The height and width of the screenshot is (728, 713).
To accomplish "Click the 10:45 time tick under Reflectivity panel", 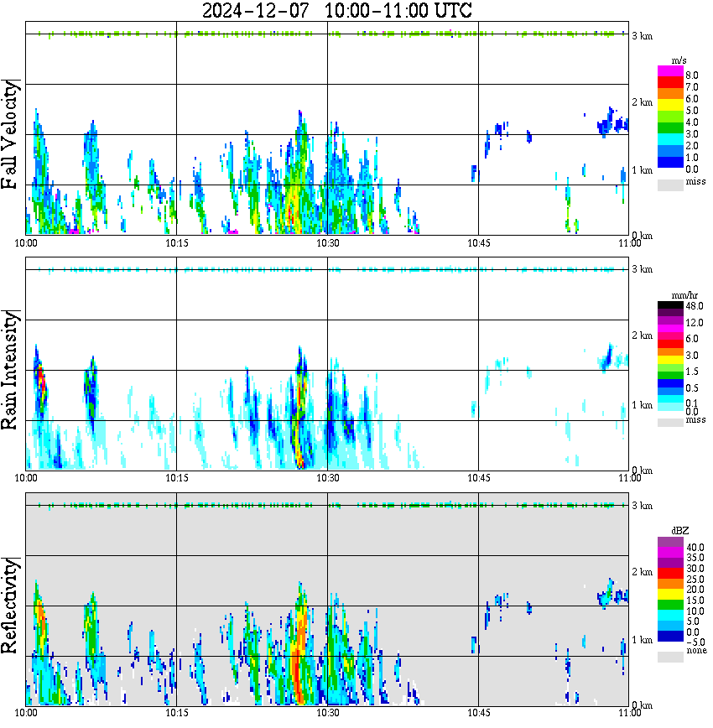I will pos(478,713).
